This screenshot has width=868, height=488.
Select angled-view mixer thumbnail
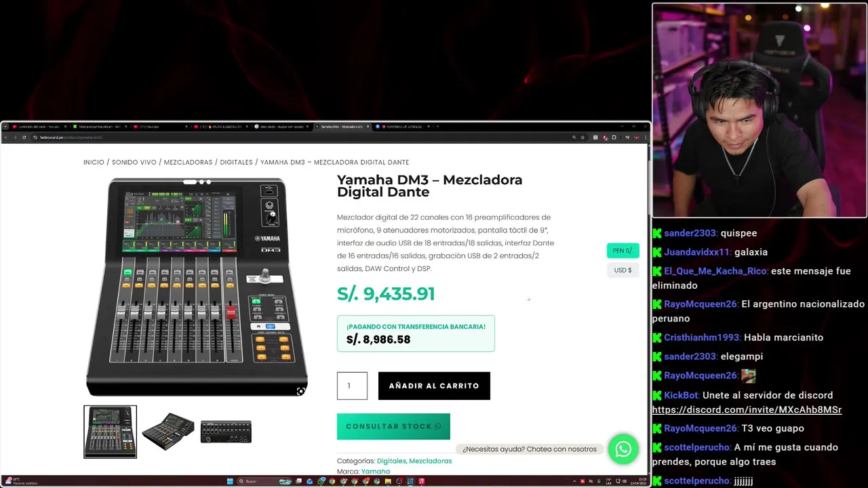coord(168,432)
